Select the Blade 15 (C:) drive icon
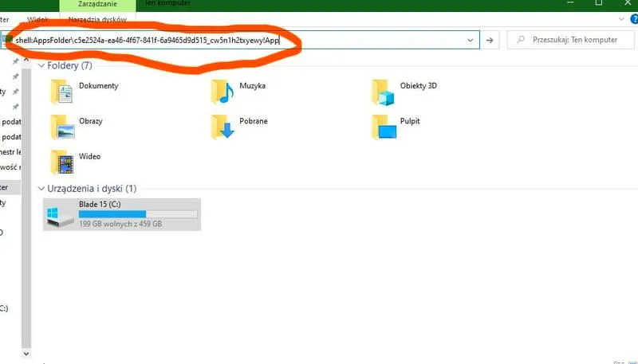Screen dimensions: 638x364 60,216
